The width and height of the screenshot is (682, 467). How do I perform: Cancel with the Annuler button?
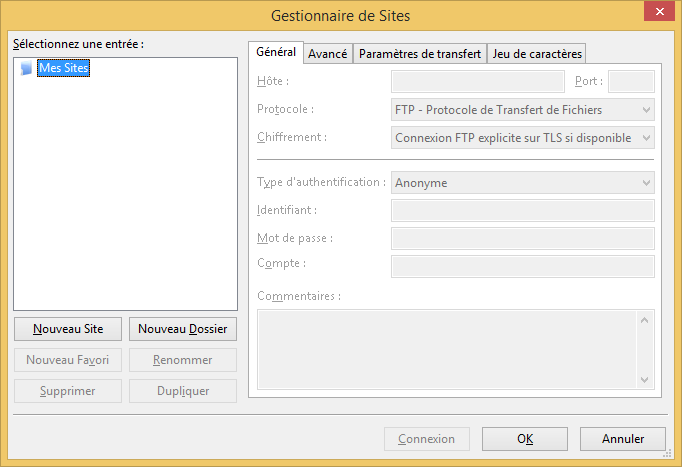pyautogui.click(x=623, y=439)
